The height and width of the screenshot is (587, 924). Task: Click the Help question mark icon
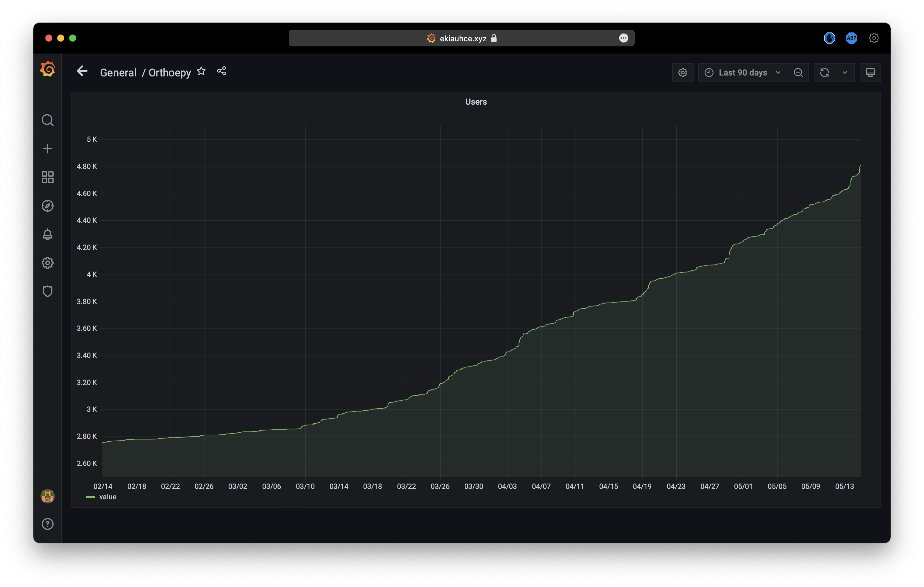pyautogui.click(x=48, y=524)
